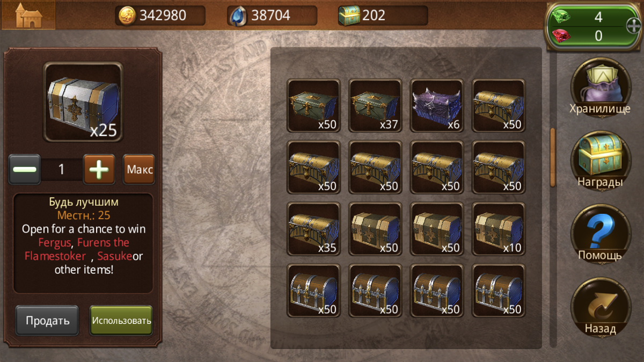Viewport: 644px width, 362px height.
Task: Go back with the Назад arrow
Action: click(x=600, y=307)
